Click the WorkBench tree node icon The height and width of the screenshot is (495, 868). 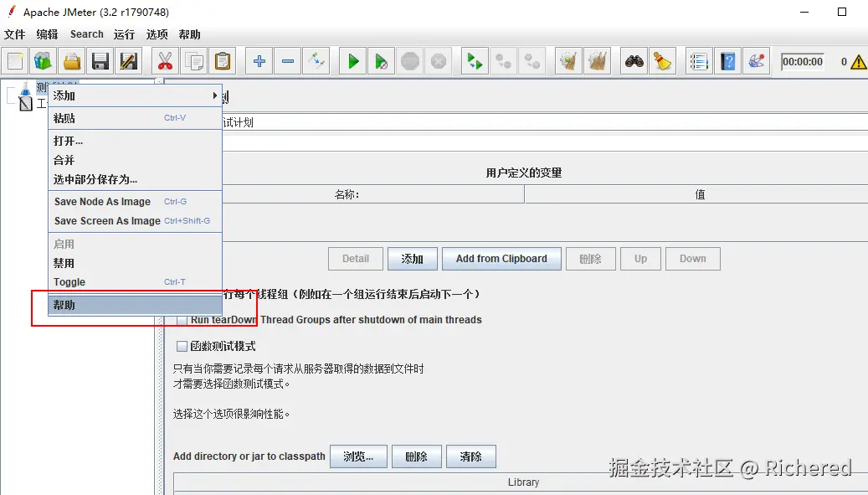pyautogui.click(x=25, y=104)
